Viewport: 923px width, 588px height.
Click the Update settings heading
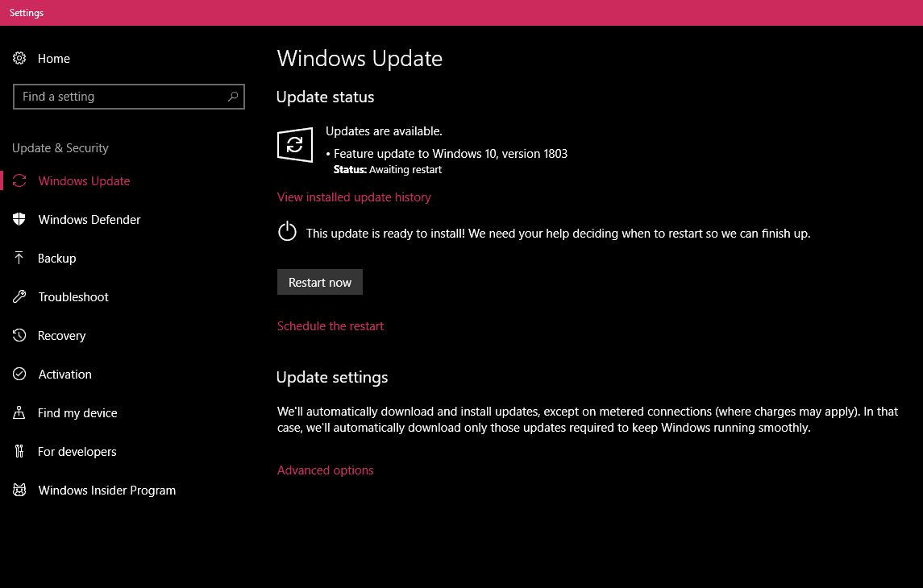click(332, 378)
